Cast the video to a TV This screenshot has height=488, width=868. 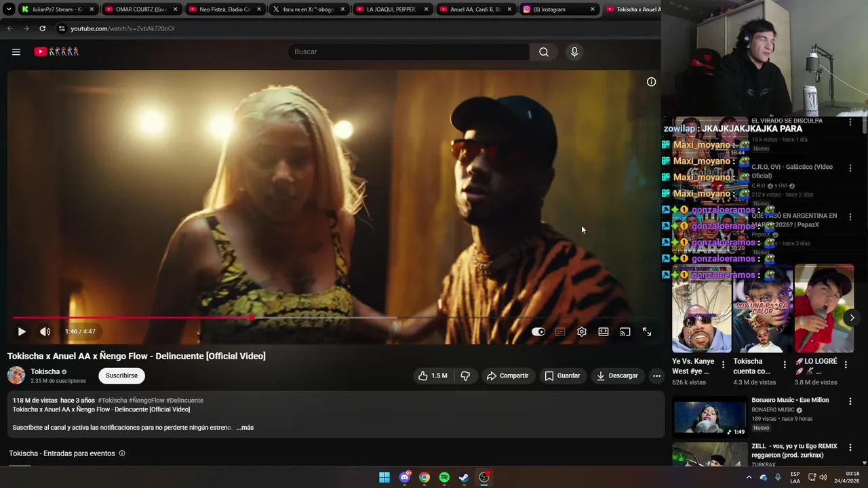click(x=625, y=331)
